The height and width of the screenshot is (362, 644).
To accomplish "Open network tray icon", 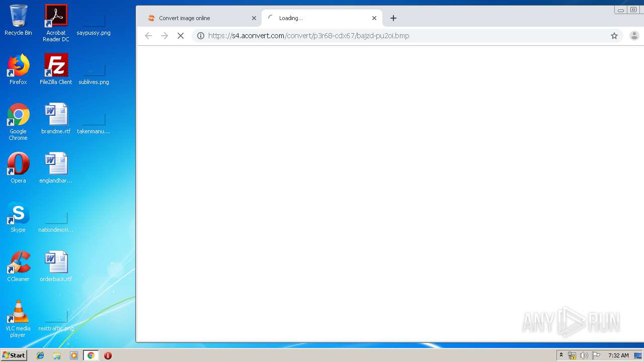I will pos(572,355).
